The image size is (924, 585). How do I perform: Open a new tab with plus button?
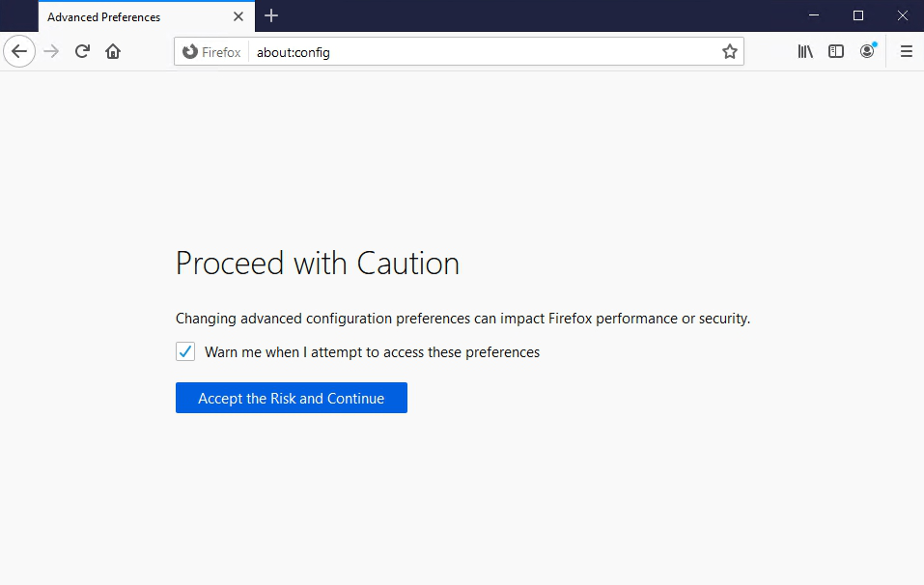tap(271, 15)
